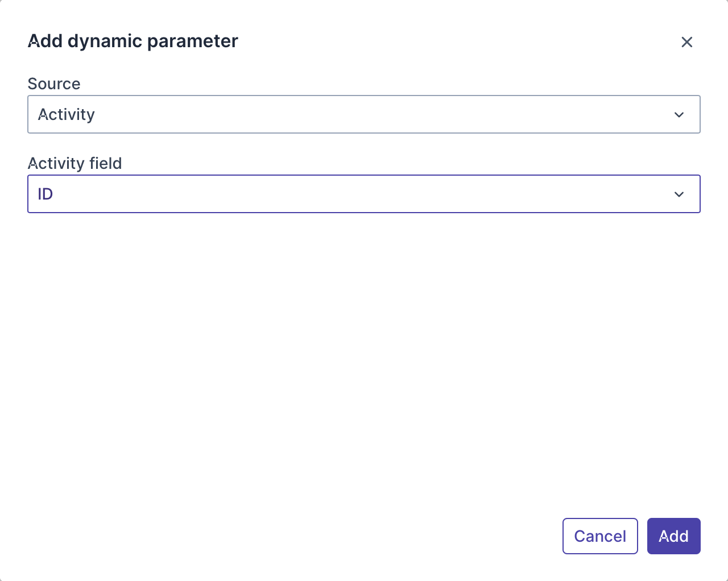This screenshot has width=728, height=581.
Task: Click the Activity field label
Action: click(x=75, y=163)
